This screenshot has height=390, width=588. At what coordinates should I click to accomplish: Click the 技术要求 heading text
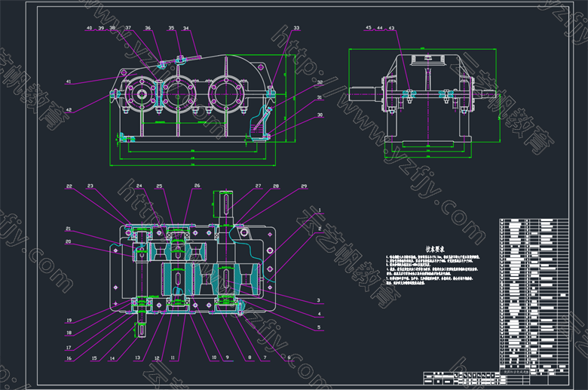pos(435,249)
